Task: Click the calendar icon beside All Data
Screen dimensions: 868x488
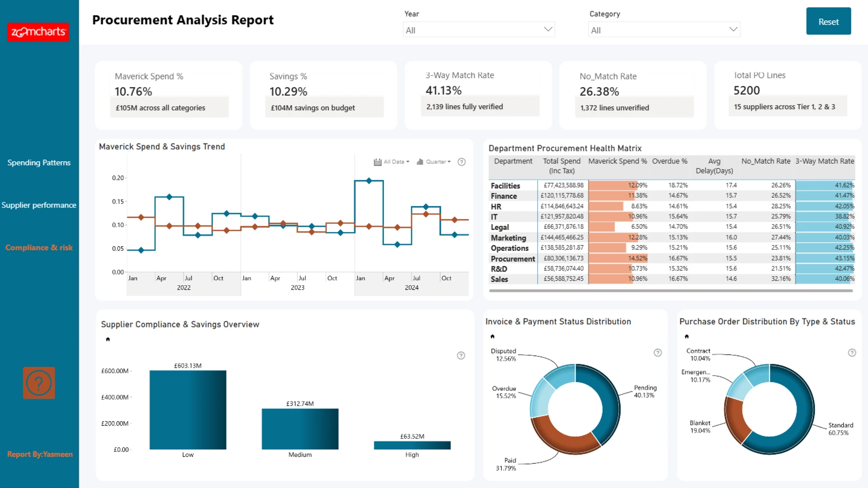Action: 377,162
